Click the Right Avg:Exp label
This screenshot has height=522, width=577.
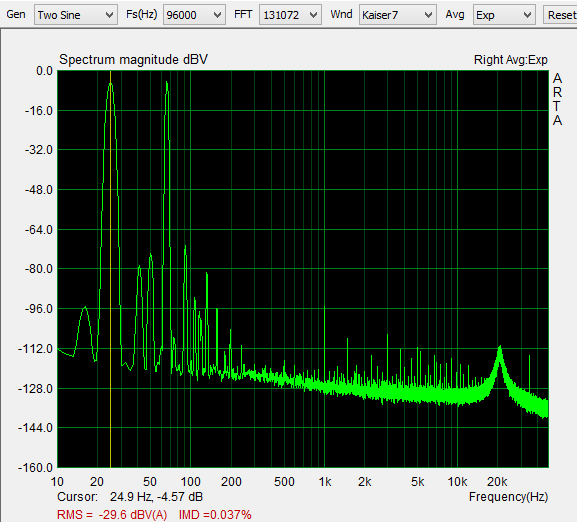(510, 60)
